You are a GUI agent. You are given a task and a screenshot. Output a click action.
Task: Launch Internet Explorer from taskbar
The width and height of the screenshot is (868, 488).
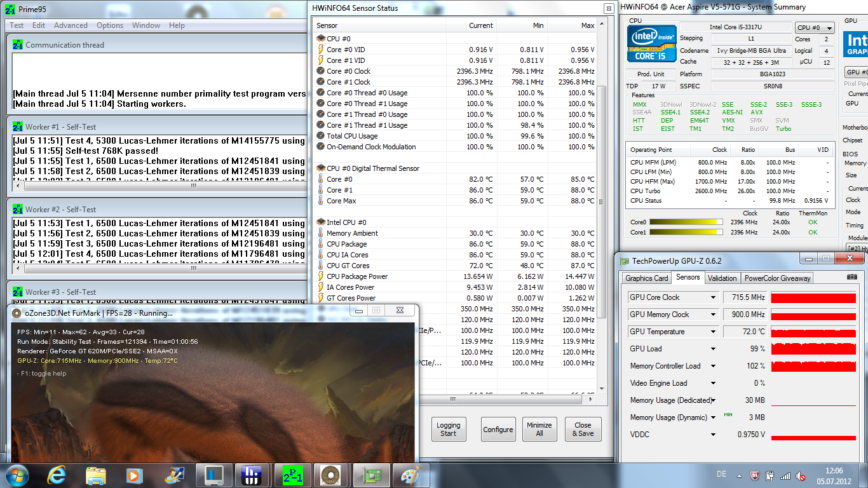57,475
